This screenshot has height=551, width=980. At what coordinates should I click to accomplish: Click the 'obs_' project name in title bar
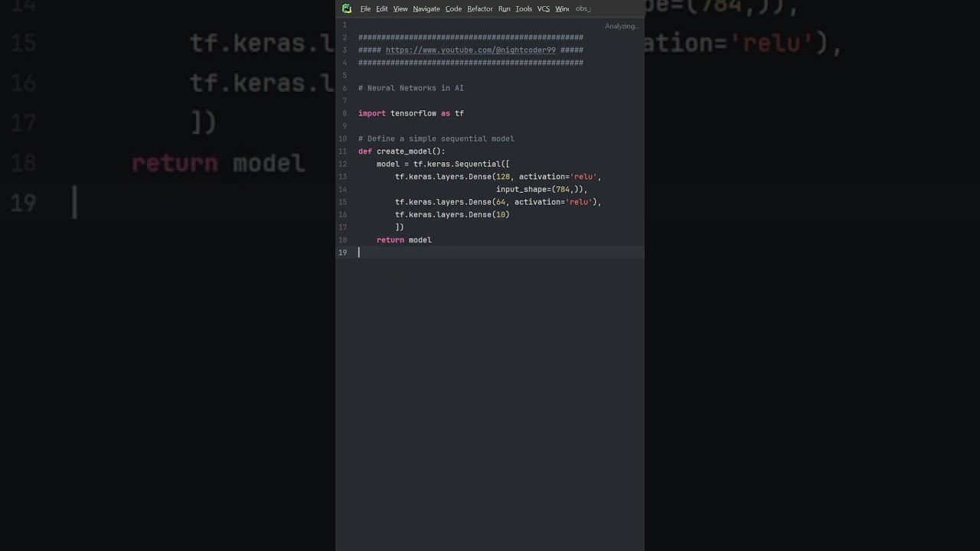point(583,9)
